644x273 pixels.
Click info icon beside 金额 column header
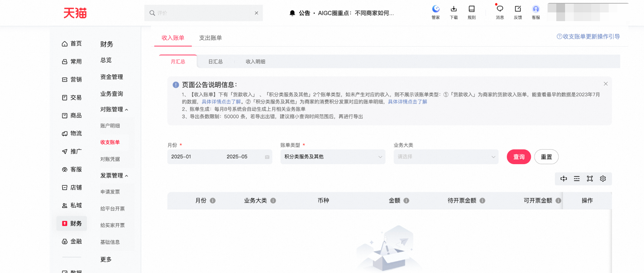pyautogui.click(x=406, y=201)
